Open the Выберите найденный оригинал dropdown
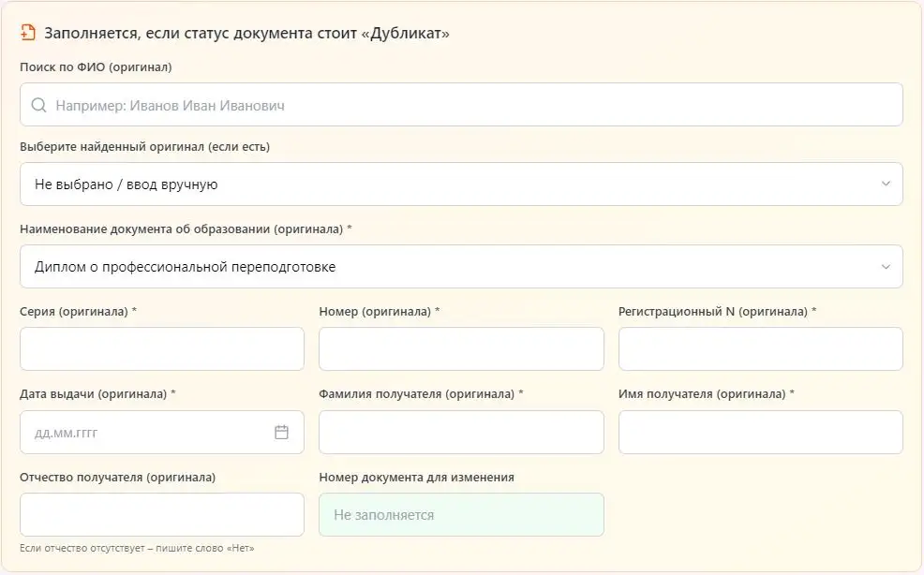This screenshot has height=575, width=924. pyautogui.click(x=461, y=184)
